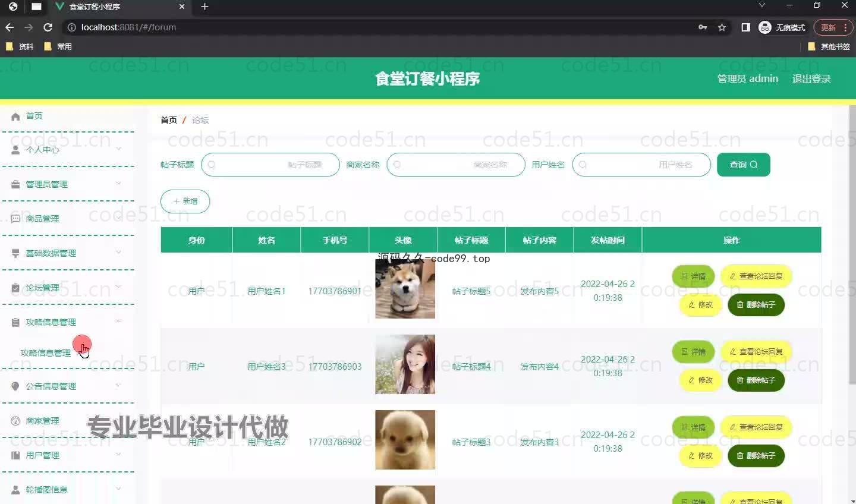
Task: Expand the 公告信息管理 menu chevron
Action: click(118, 385)
